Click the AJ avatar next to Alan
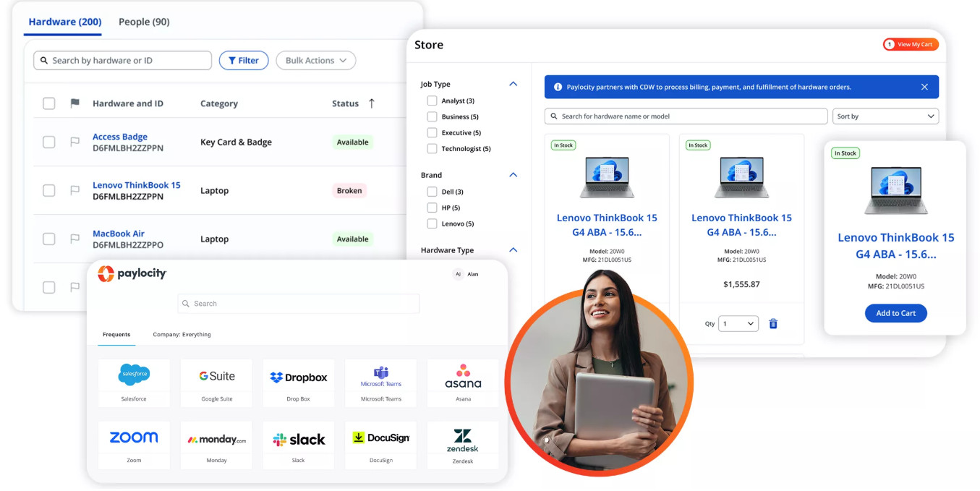Screen dimensions: 980x491 [458, 274]
